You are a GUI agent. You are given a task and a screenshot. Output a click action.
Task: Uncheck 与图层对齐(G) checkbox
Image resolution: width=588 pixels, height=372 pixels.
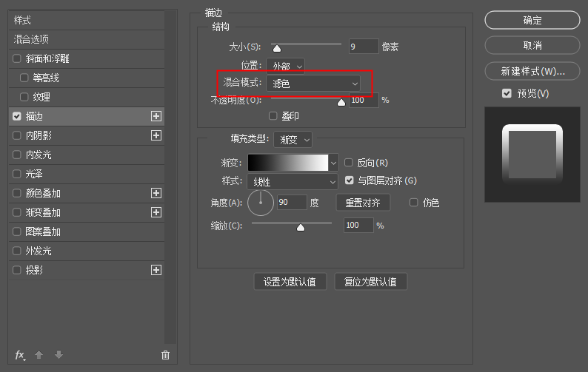pos(349,180)
